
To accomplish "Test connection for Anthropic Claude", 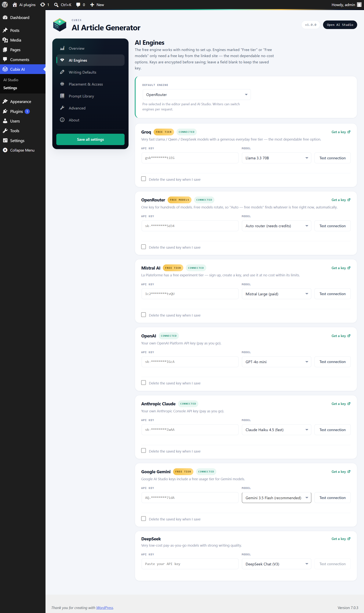I will pyautogui.click(x=332, y=430).
